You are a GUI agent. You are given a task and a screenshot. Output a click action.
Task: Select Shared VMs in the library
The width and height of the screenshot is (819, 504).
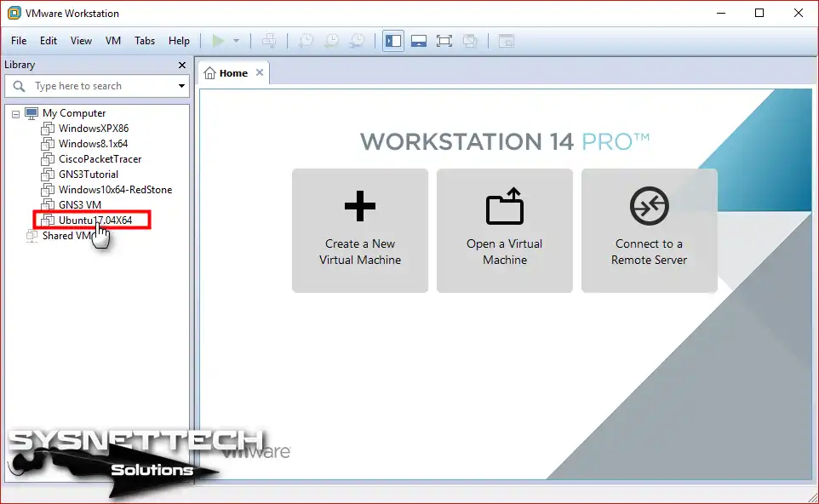click(68, 236)
